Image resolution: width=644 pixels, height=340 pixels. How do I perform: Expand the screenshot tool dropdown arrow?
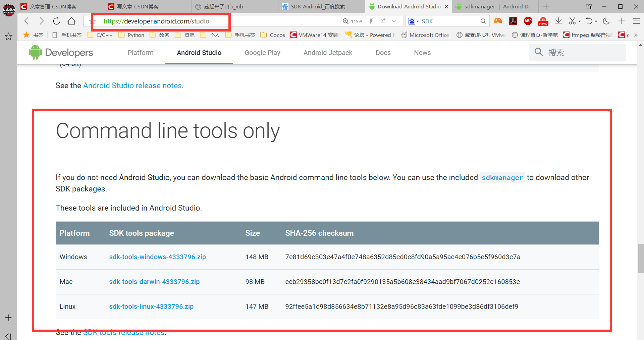click(x=580, y=21)
